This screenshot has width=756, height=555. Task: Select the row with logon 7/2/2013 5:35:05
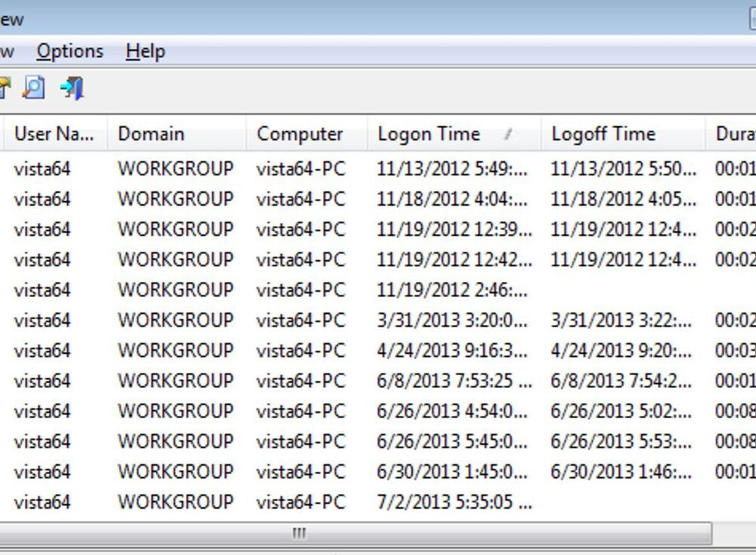point(378,502)
